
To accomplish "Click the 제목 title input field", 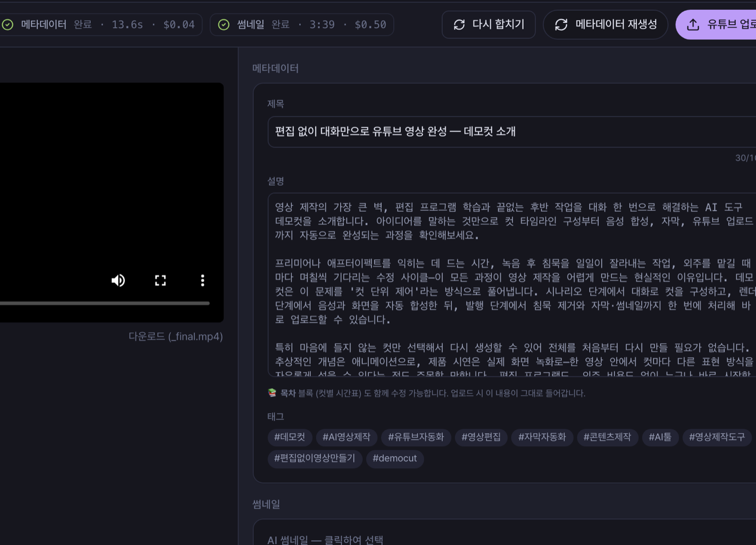I will [512, 132].
